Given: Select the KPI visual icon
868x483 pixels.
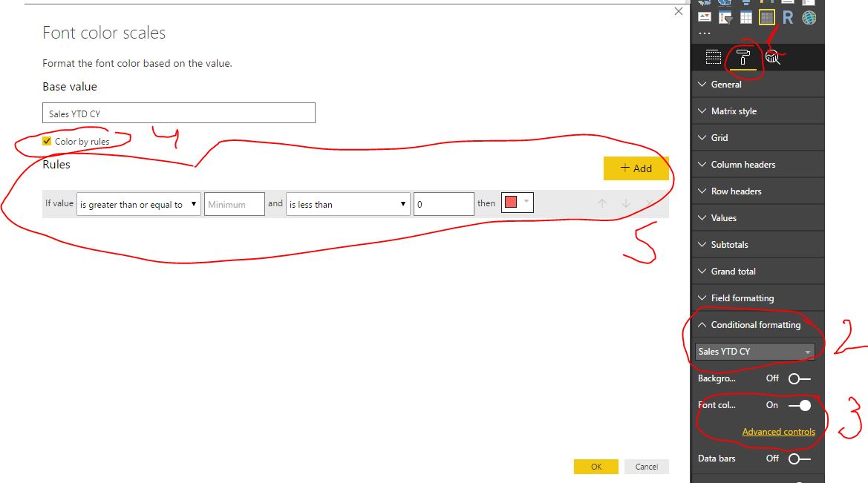Looking at the screenshot, I should pos(704,17).
